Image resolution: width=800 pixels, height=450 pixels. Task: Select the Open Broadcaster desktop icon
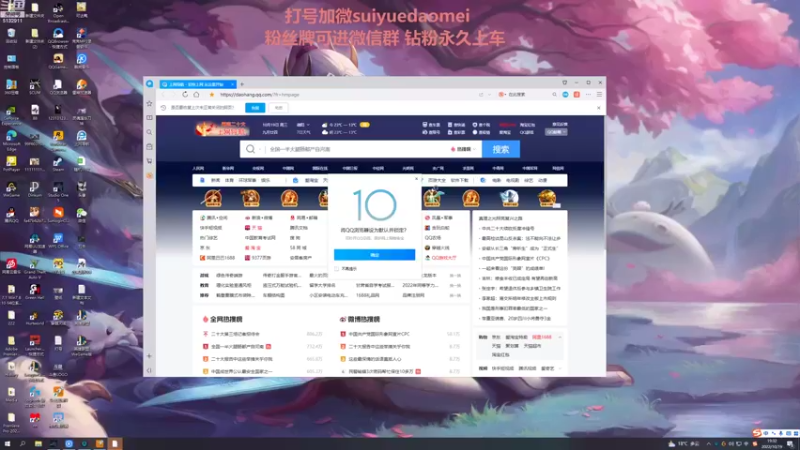pyautogui.click(x=58, y=12)
